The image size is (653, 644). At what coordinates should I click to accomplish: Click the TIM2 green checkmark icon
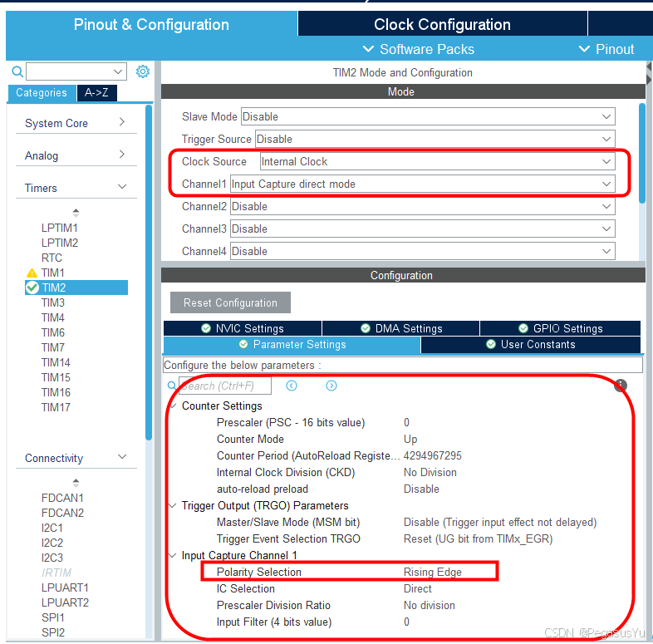[x=32, y=288]
